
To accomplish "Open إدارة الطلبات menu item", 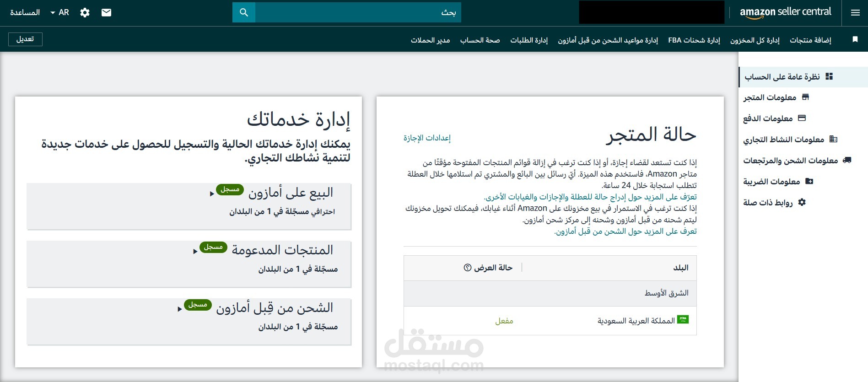I will click(x=529, y=40).
